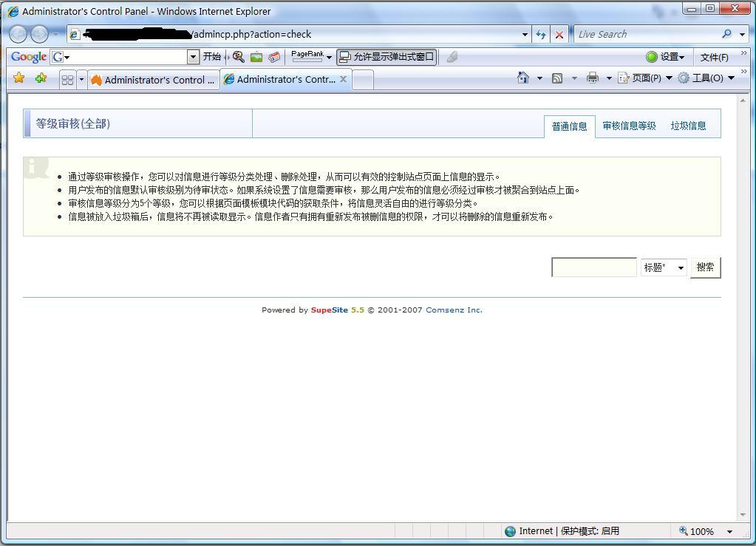Open Quick Tabs grid icon

click(67, 80)
